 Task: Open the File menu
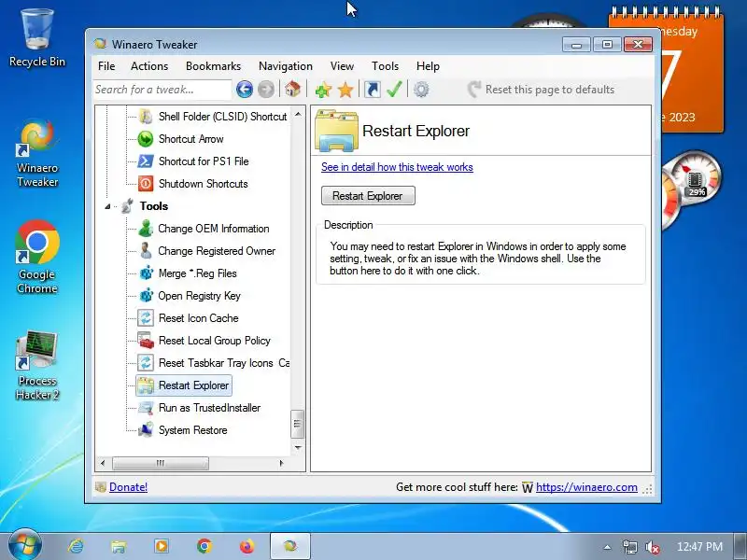click(x=106, y=66)
